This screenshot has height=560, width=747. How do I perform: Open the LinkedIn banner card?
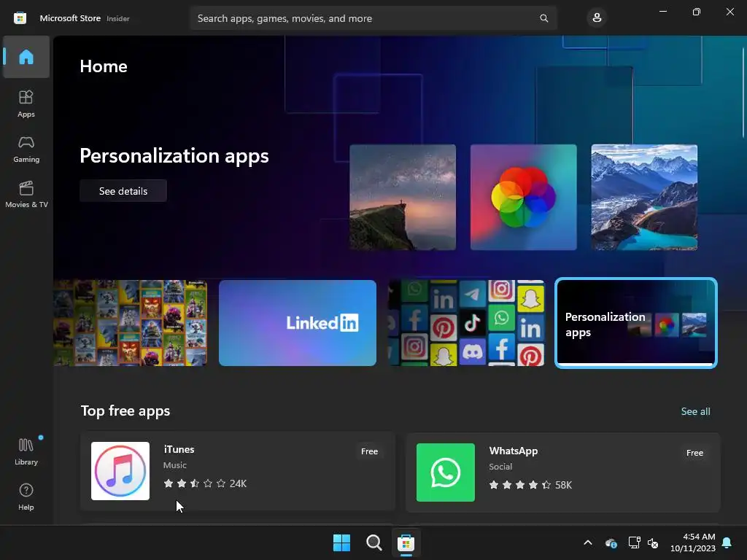tap(298, 323)
